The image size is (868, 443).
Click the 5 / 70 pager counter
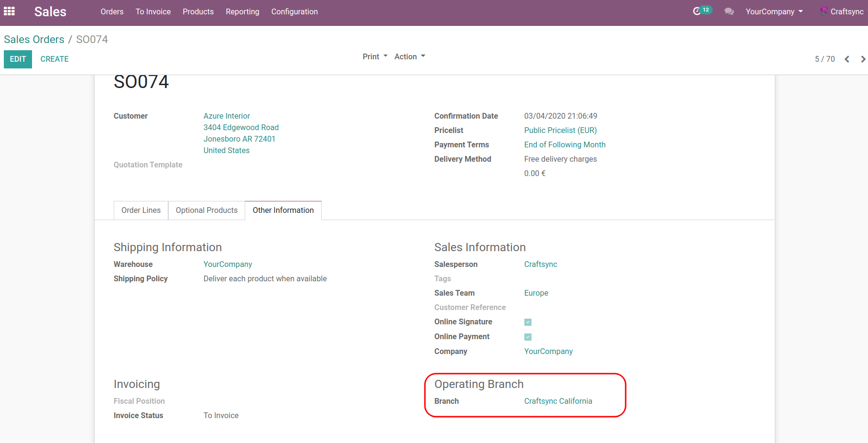825,59
